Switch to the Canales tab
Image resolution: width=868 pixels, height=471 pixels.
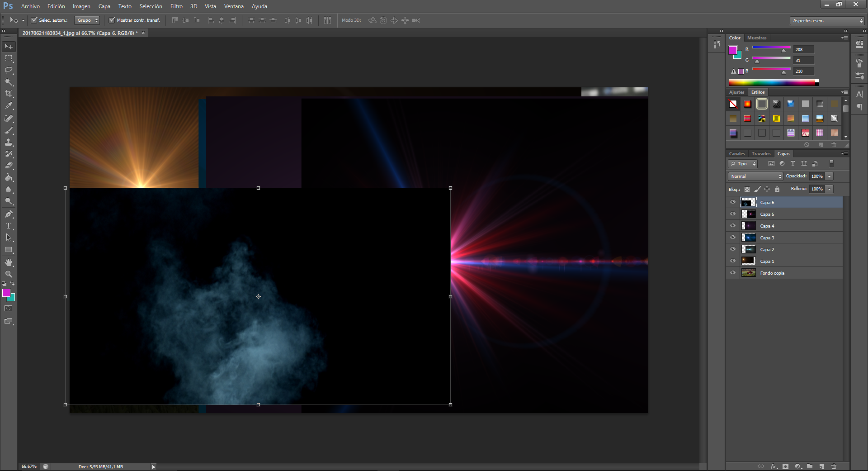pos(736,153)
